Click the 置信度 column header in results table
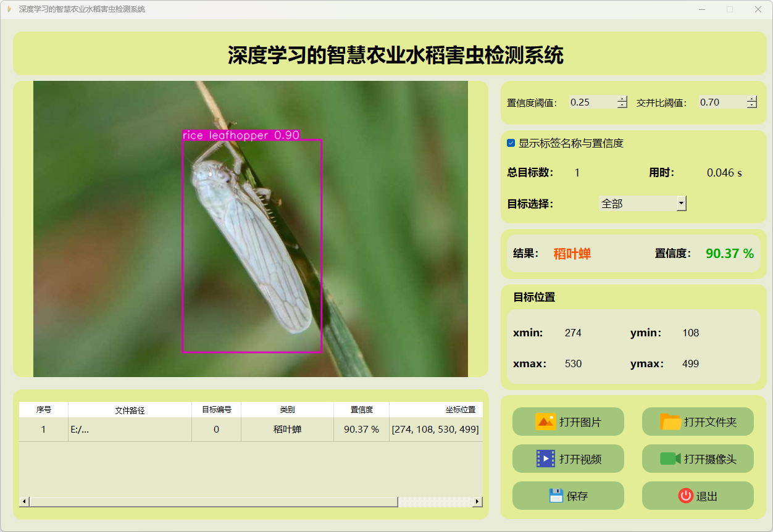The width and height of the screenshot is (773, 532). [361, 410]
